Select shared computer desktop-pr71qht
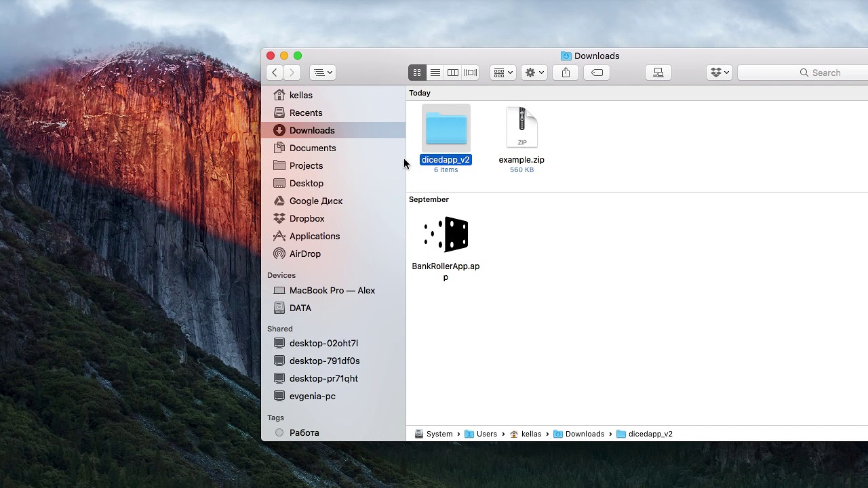Screen dimensions: 868x488 [x=334, y=378]
